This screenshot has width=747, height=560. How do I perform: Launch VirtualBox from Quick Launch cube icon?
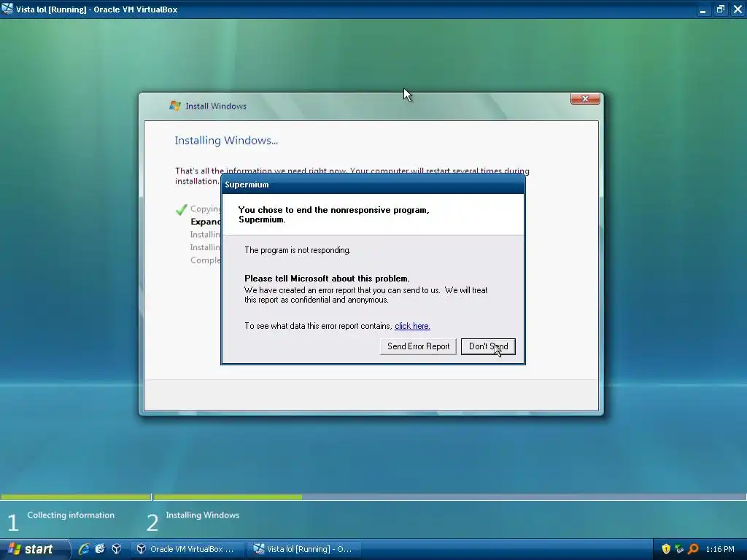click(x=116, y=549)
